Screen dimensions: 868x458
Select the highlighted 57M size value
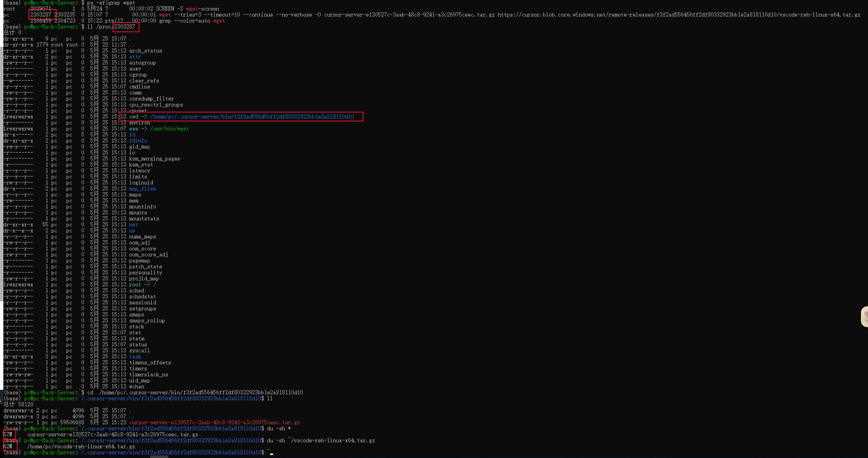coord(8,434)
